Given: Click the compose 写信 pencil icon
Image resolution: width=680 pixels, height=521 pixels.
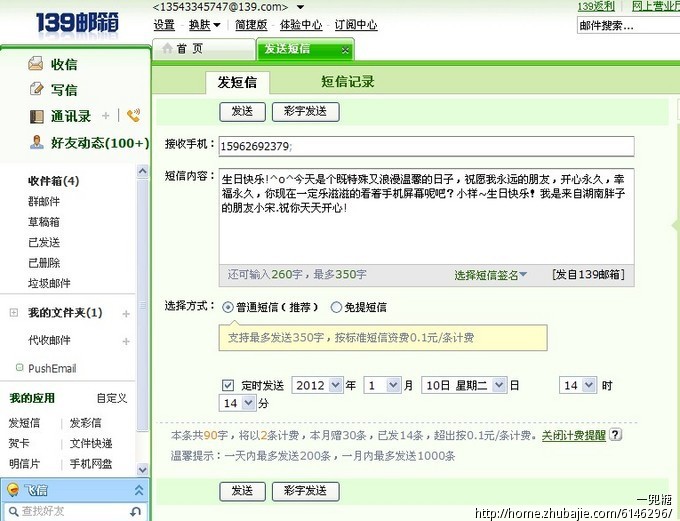Looking at the screenshot, I should click(x=36, y=89).
